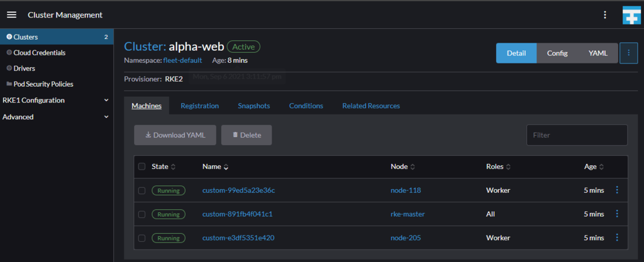Open the Related Resources tab
The width and height of the screenshot is (644, 262).
(x=371, y=106)
